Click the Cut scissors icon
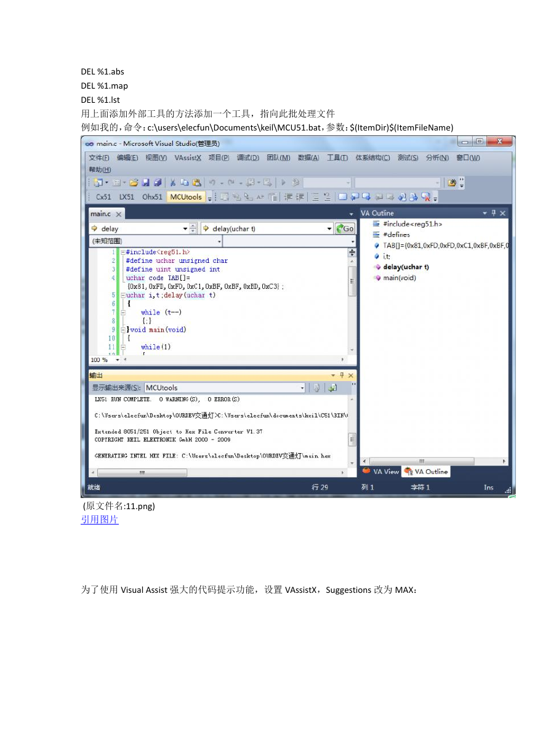This screenshot has width=535, height=756. point(173,183)
